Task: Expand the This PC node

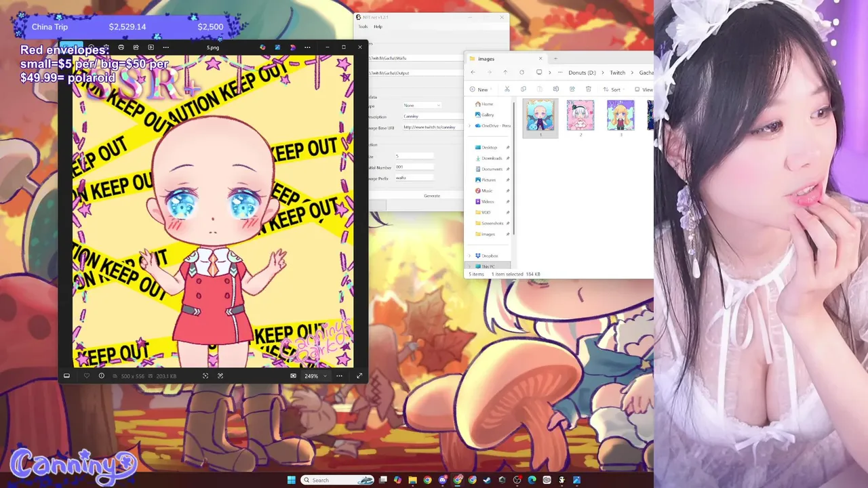Action: [x=469, y=266]
